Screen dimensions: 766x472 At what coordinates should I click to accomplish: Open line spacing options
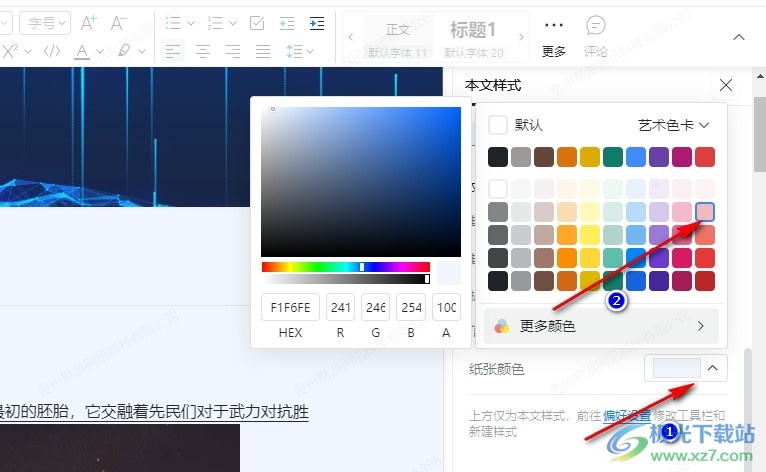294,51
